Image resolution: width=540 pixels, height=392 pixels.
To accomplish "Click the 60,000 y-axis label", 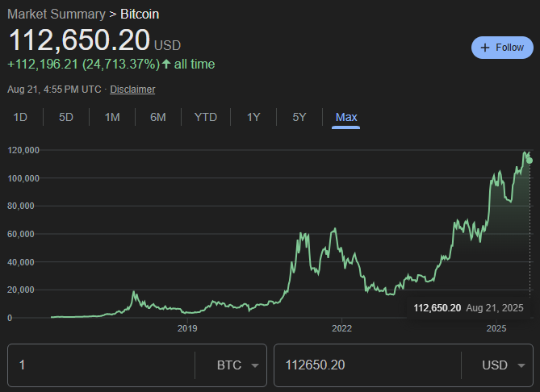I will (x=21, y=235).
